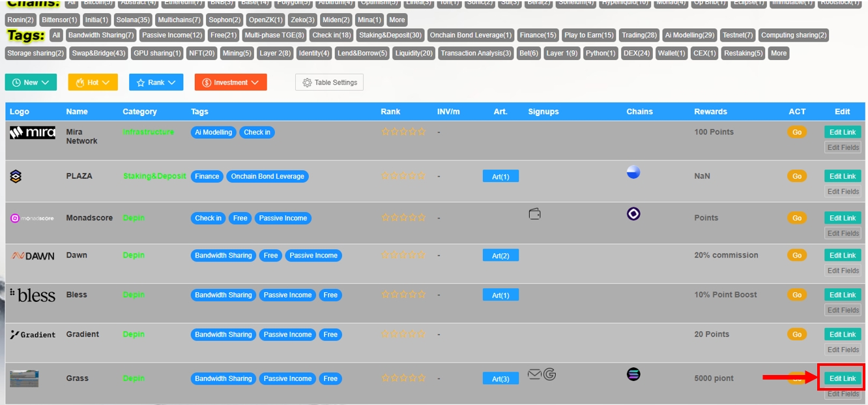Filter by Trading(28) tag
This screenshot has height=405, width=868.
(639, 35)
